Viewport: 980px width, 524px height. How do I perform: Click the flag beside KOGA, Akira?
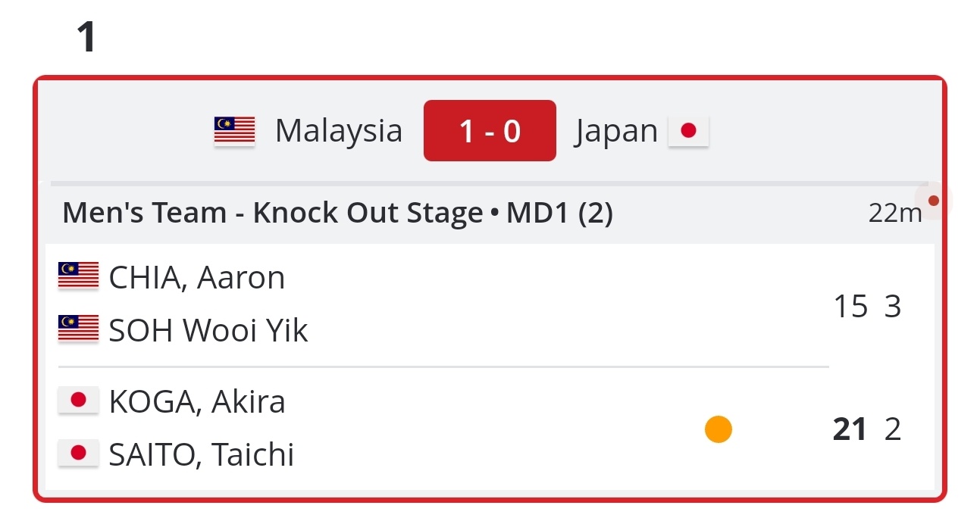pyautogui.click(x=78, y=400)
